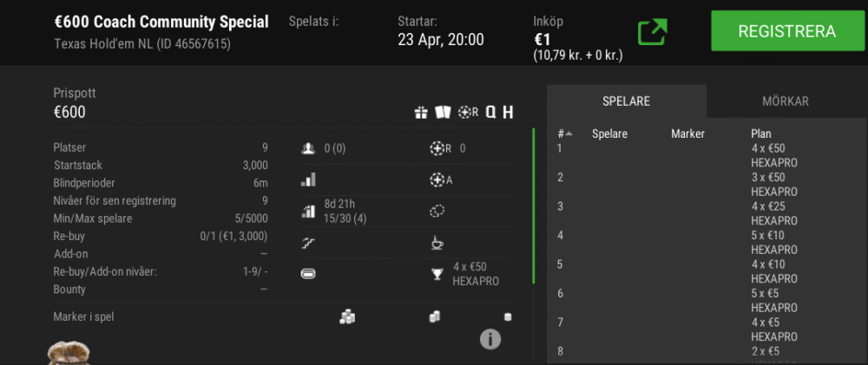The width and height of the screenshot is (868, 365).
Task: Open the MÖRKAR tab
Action: point(785,101)
